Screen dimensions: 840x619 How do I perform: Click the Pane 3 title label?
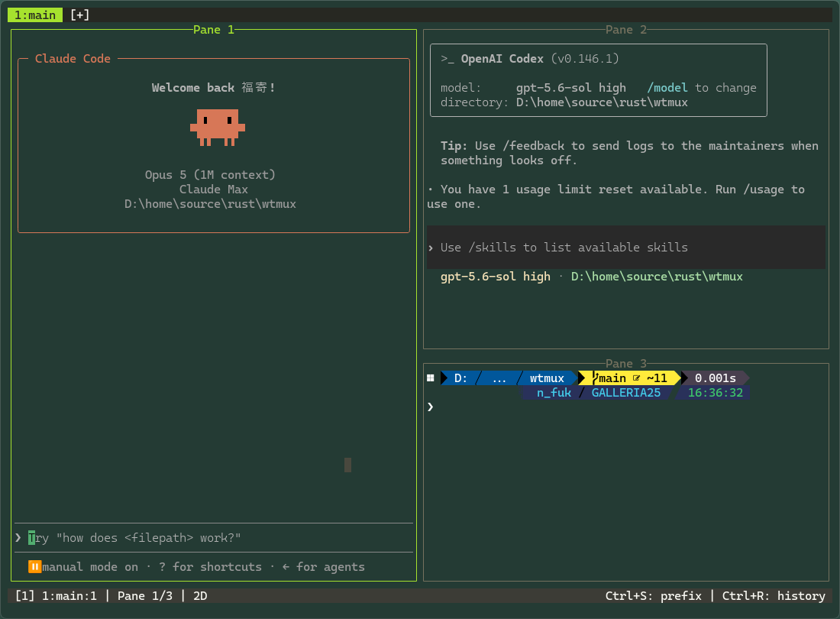(625, 363)
